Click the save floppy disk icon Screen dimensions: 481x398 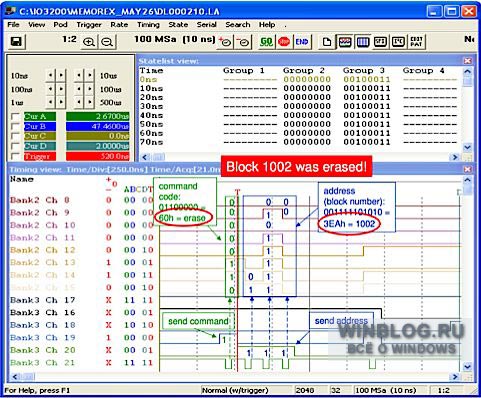pos(16,42)
